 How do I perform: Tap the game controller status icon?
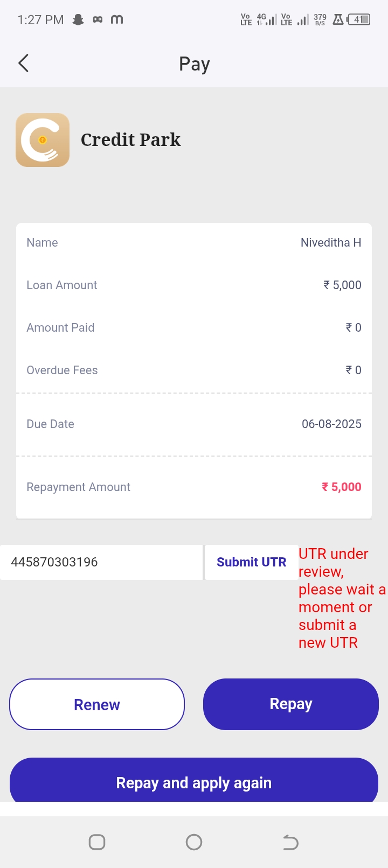pyautogui.click(x=98, y=20)
